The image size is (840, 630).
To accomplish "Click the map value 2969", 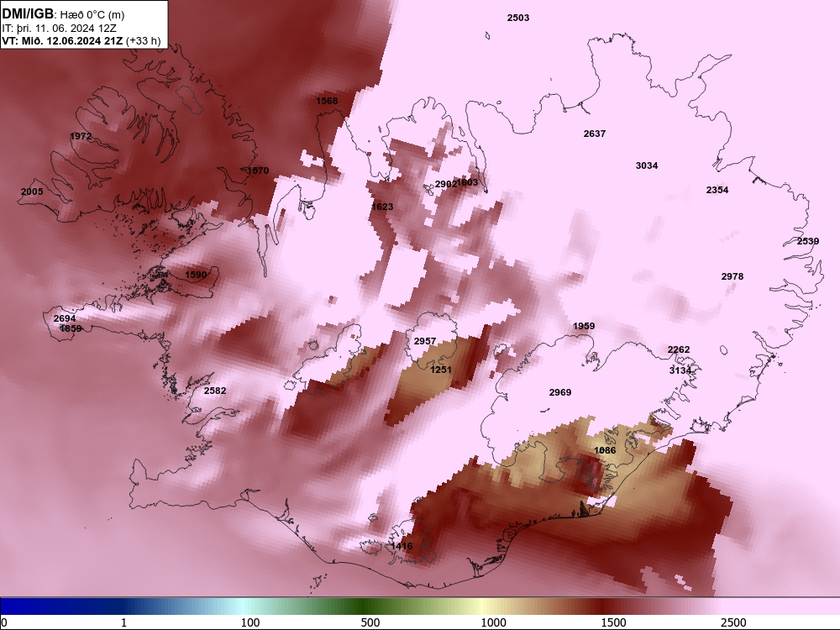I will (559, 392).
